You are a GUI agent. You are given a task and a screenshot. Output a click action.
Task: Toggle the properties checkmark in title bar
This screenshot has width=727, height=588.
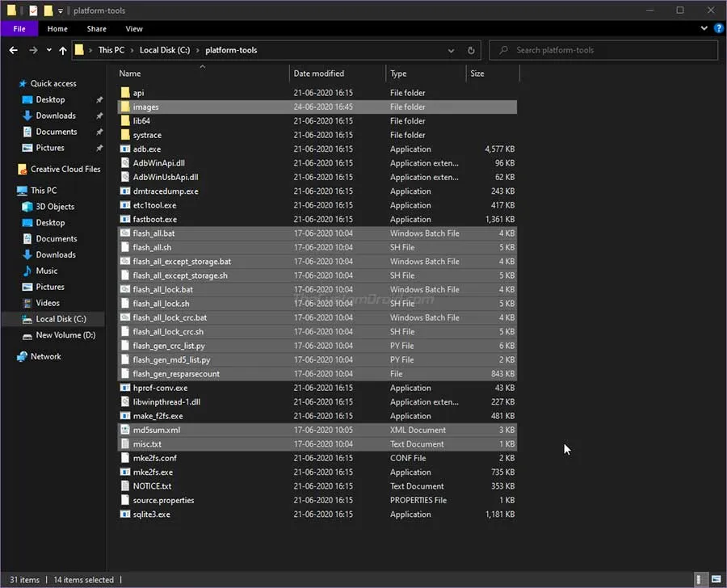33,10
